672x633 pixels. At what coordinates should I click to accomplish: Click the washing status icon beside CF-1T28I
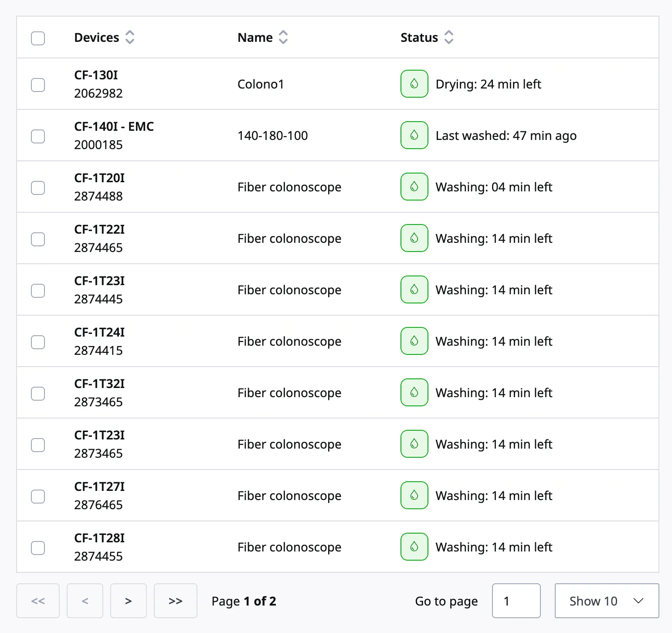pyautogui.click(x=414, y=547)
